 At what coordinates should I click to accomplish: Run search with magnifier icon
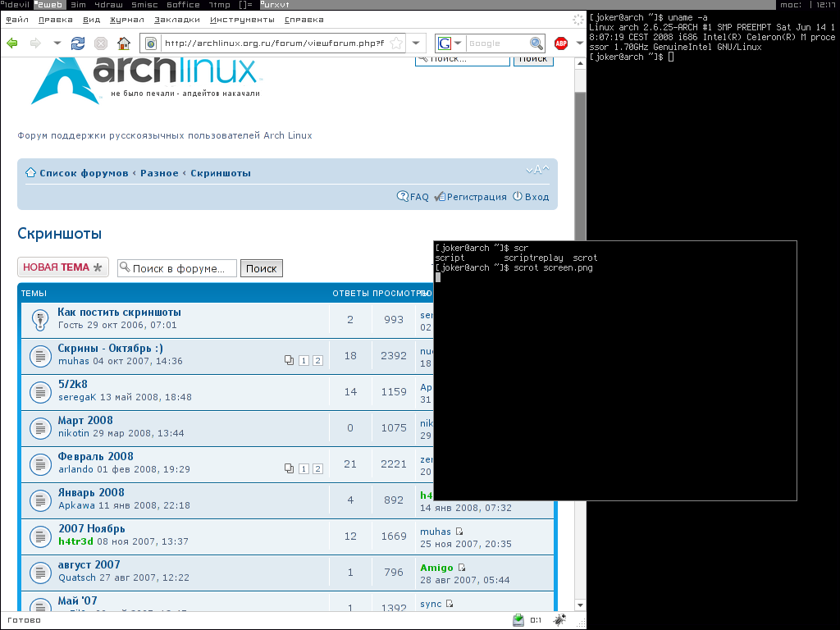536,43
